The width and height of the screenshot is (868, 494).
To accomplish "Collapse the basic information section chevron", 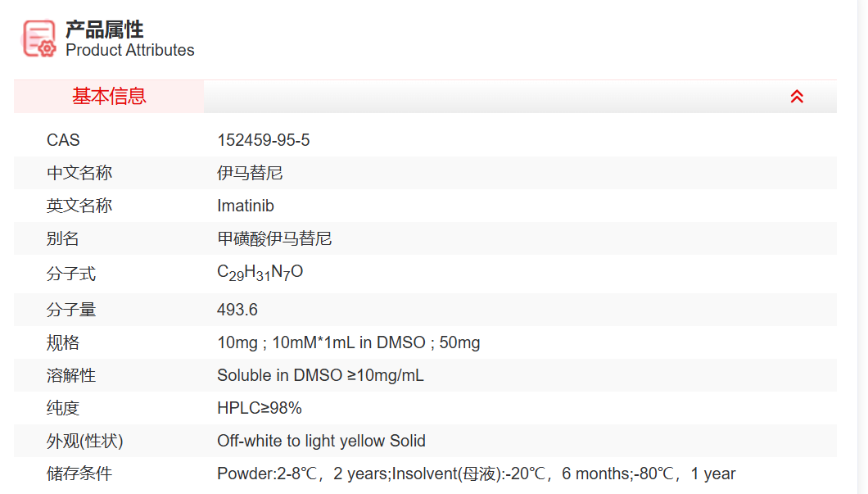I will coord(797,97).
